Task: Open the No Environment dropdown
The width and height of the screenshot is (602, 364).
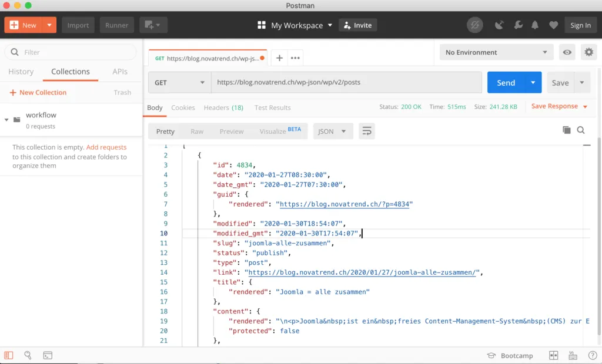Action: tap(496, 53)
